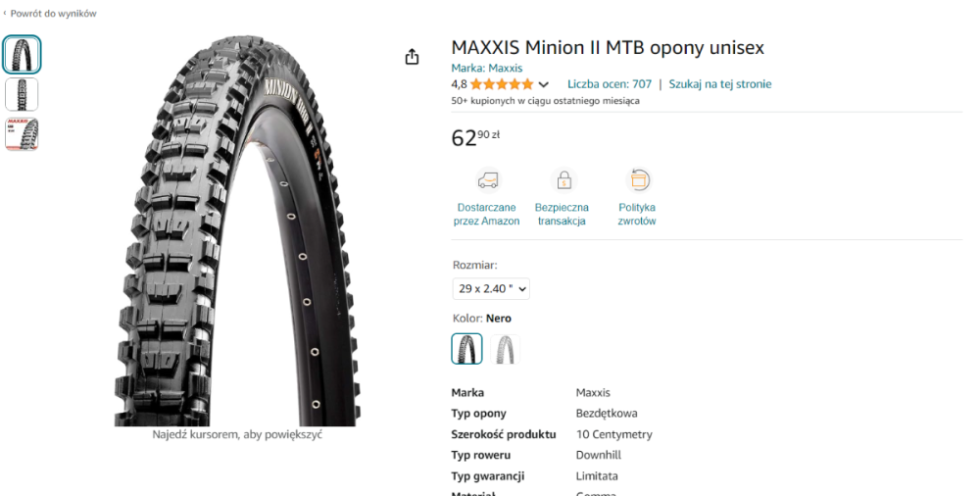Click Szukaj na tej stronie link
The height and width of the screenshot is (496, 980).
(x=720, y=84)
